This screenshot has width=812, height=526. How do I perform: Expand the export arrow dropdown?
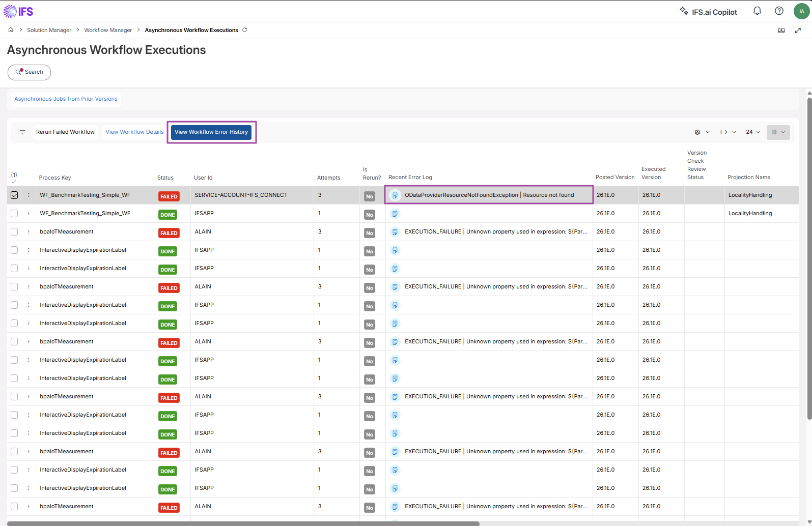point(728,132)
